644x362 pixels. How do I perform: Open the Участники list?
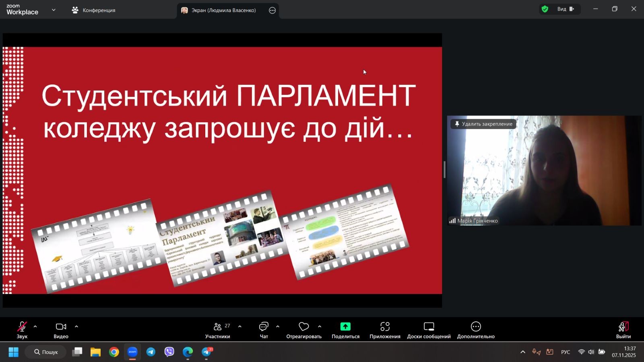click(218, 327)
